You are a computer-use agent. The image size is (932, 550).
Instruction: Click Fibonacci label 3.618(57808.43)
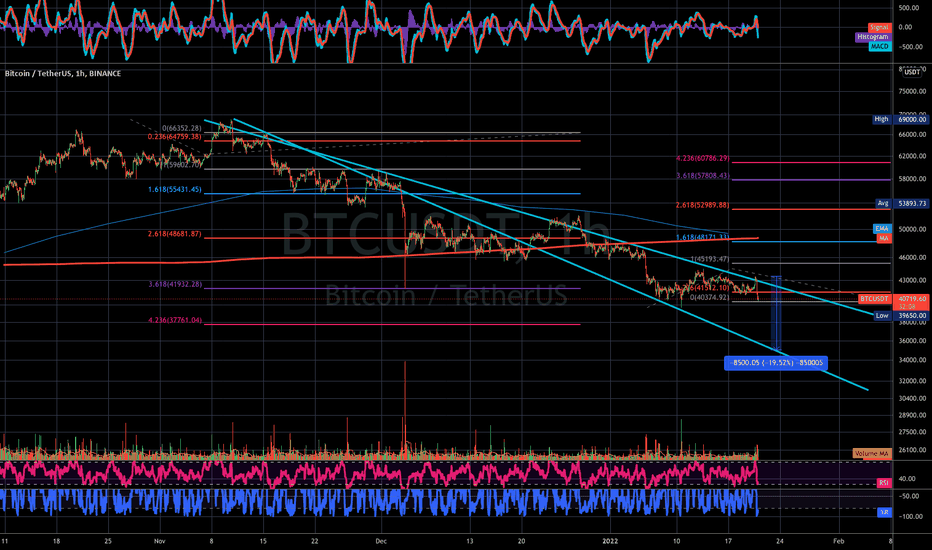[x=703, y=176]
